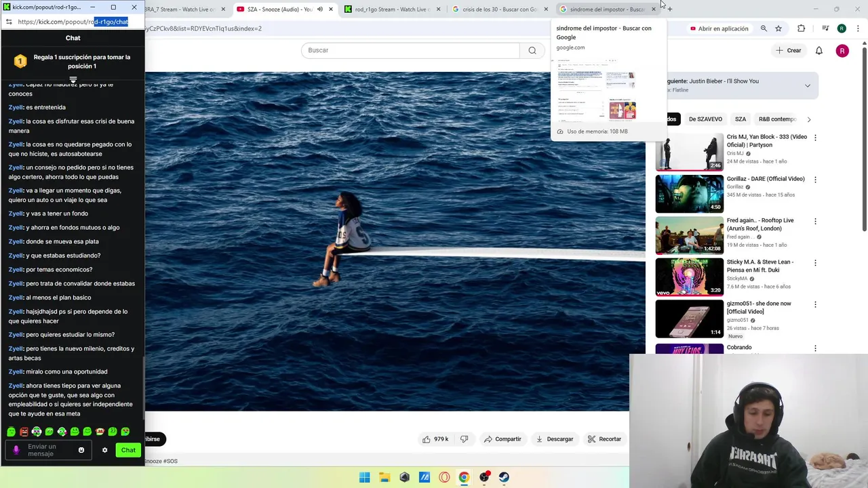Click the Compartir share button
Screen dimensions: 868x488
[x=502, y=439]
